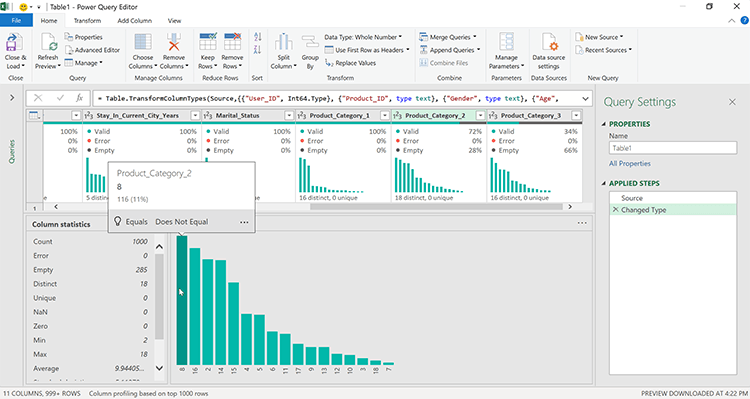Click the Manage Parameters icon
This screenshot has height=399, width=750.
(506, 42)
